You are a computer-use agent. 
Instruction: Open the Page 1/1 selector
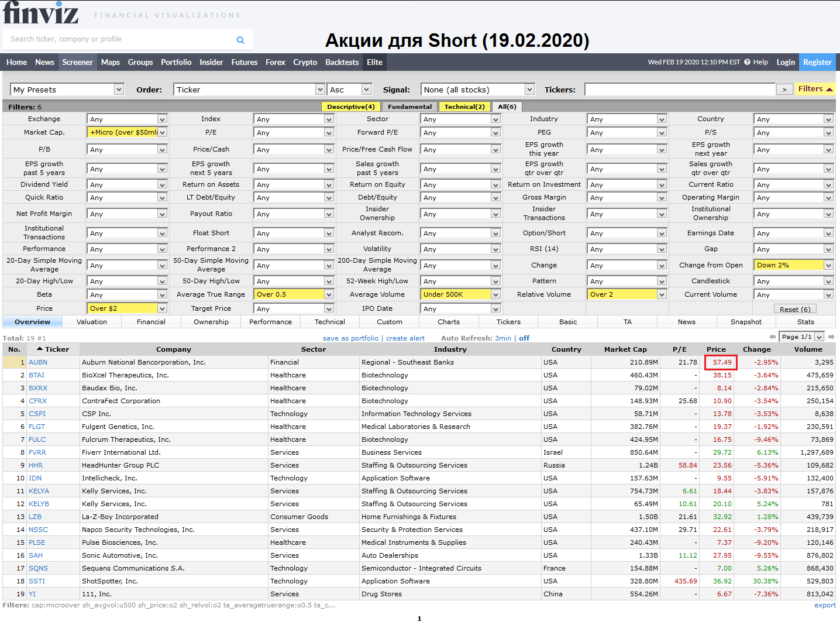point(802,336)
